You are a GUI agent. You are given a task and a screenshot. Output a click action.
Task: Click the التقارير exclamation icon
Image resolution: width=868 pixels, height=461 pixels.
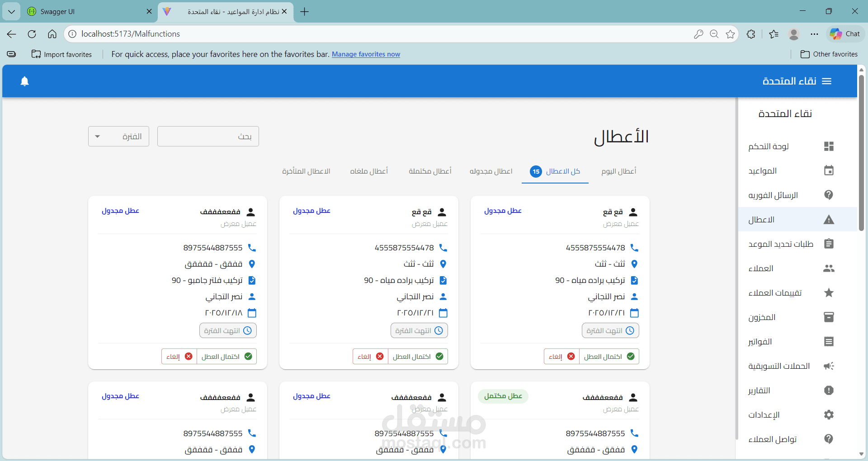(x=829, y=390)
